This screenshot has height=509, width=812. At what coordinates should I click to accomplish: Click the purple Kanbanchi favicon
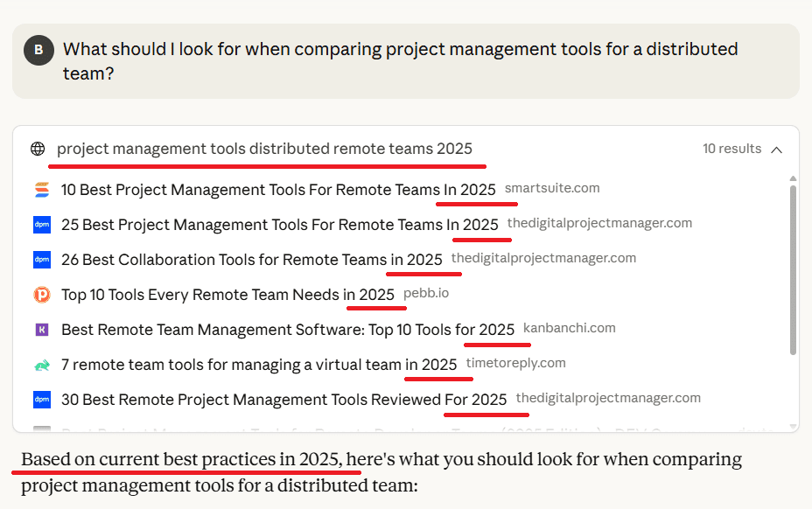point(41,330)
